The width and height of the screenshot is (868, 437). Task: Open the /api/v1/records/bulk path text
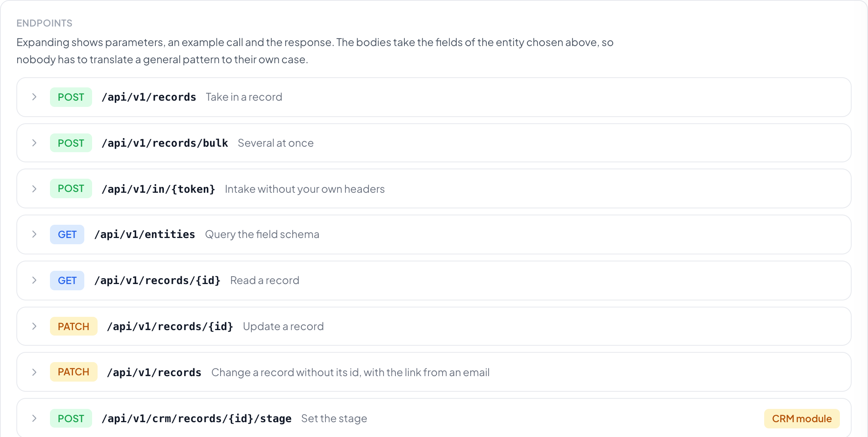165,143
